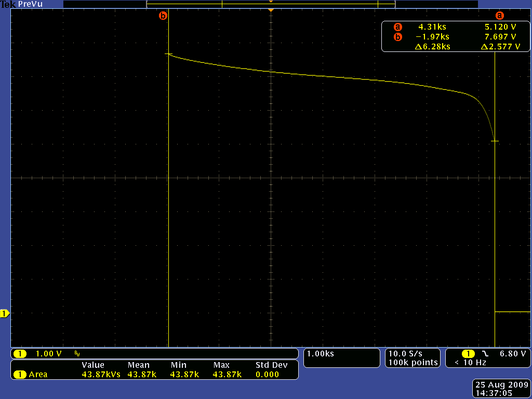Click the date and time display

[x=500, y=389]
